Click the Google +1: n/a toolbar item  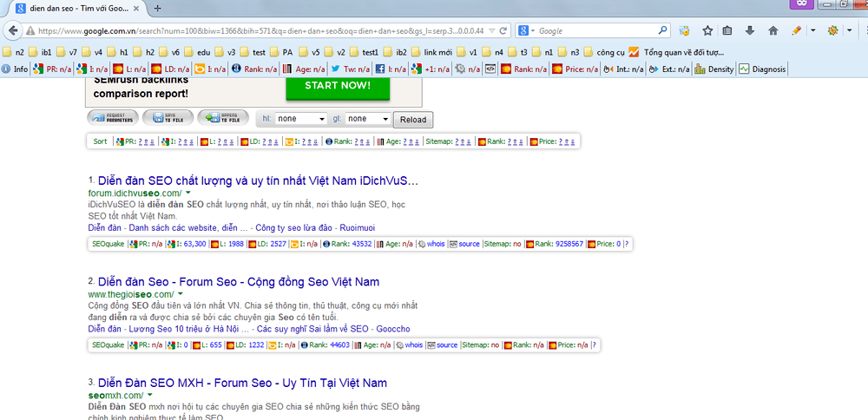(431, 69)
